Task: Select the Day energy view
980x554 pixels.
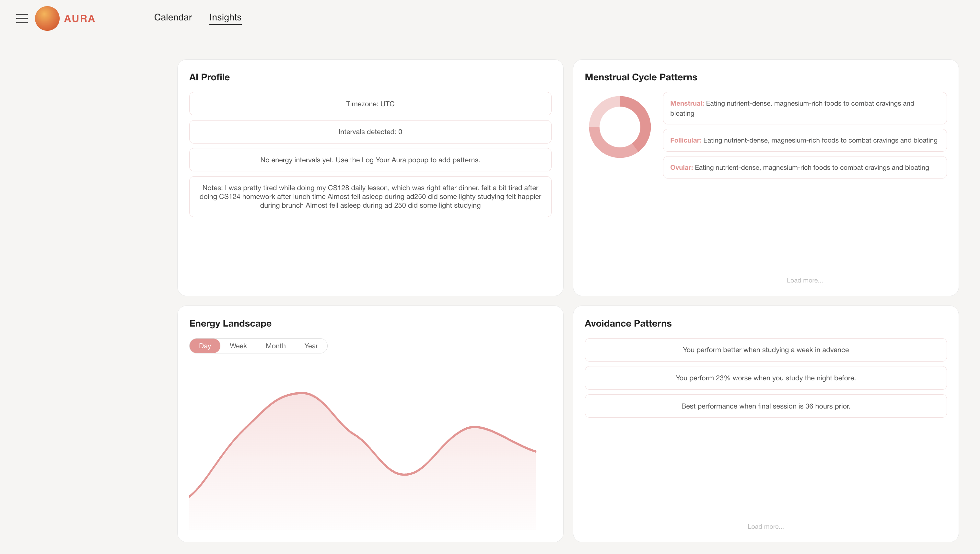Action: (205, 346)
